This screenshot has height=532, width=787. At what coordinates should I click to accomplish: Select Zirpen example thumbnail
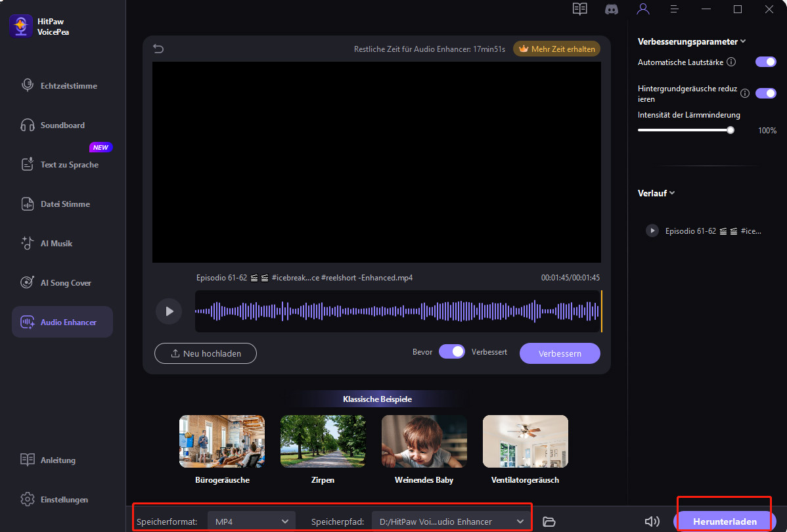[323, 441]
